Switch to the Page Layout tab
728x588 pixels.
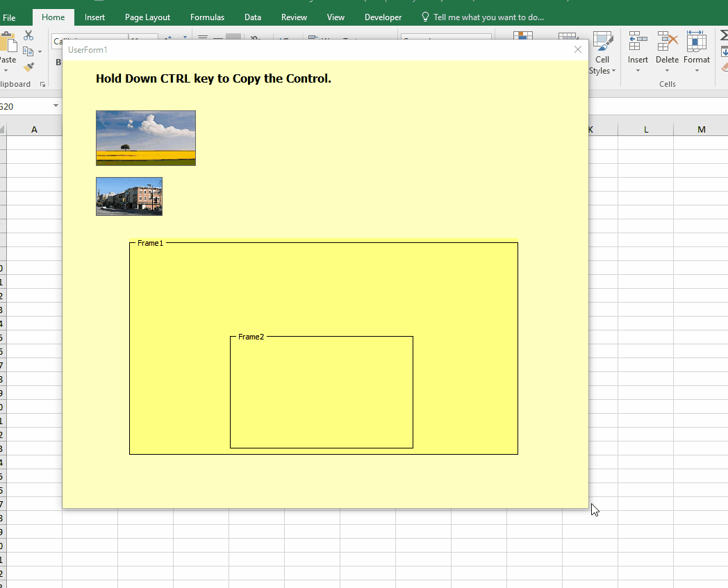click(x=147, y=17)
